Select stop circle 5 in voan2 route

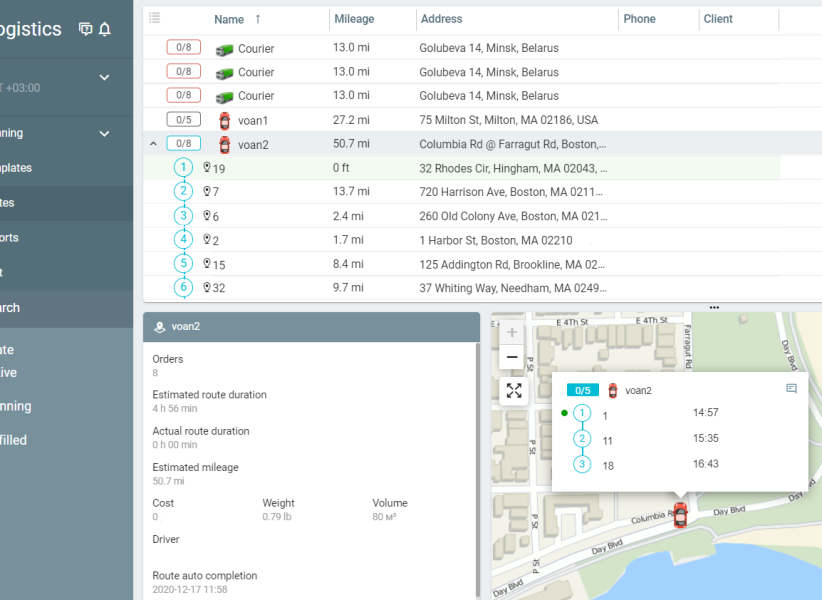[x=183, y=263]
